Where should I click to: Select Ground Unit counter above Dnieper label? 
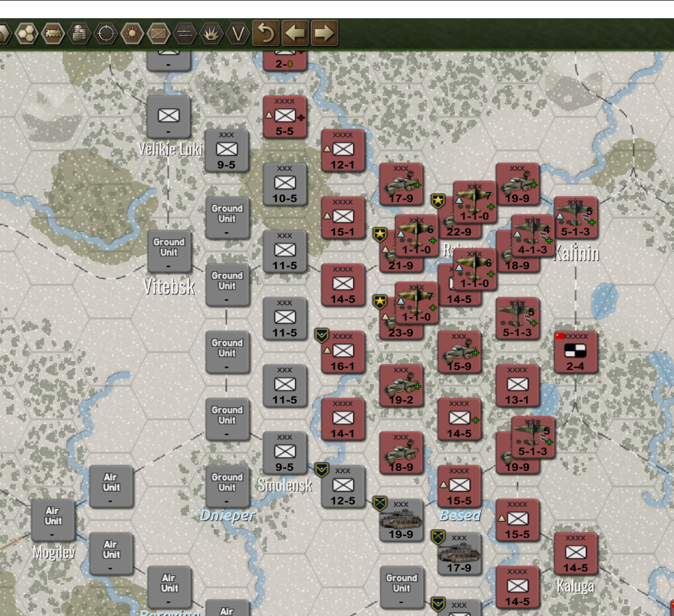point(227,486)
